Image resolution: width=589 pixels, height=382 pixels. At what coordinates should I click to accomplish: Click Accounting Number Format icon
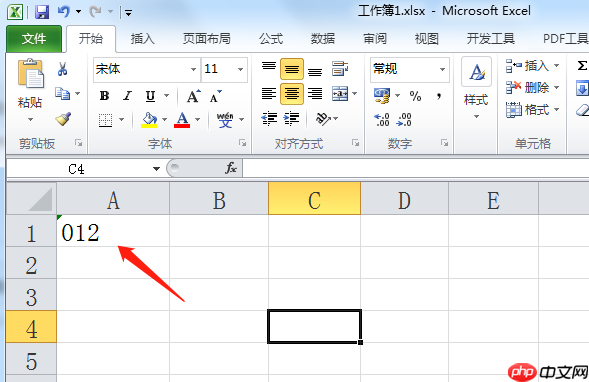(382, 96)
